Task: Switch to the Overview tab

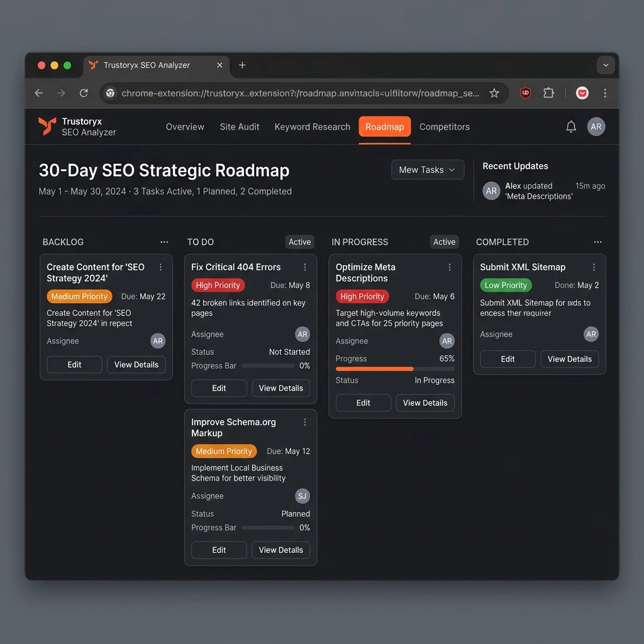Action: point(185,127)
